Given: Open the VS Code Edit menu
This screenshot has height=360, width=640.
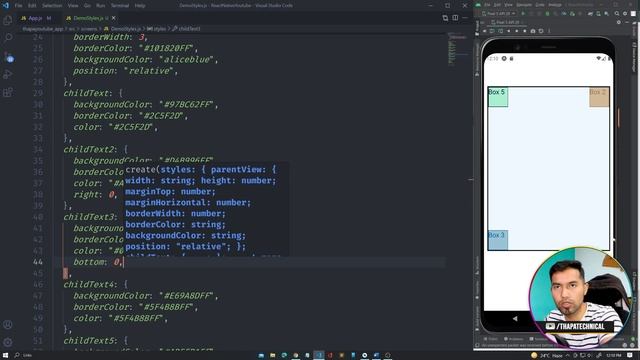Looking at the screenshot, I should (x=32, y=6).
